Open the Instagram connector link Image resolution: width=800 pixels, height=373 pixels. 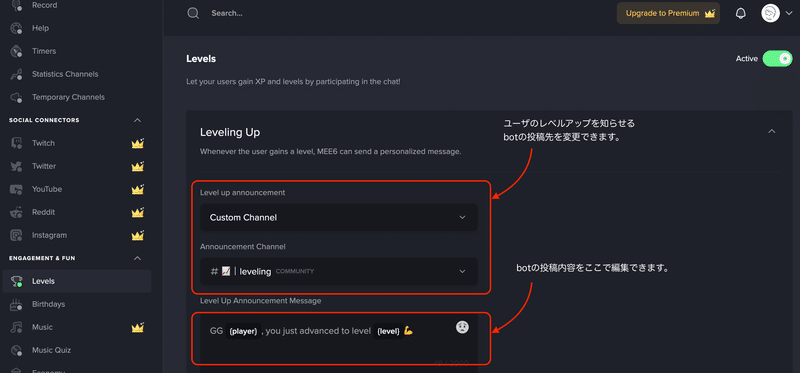pyautogui.click(x=49, y=235)
